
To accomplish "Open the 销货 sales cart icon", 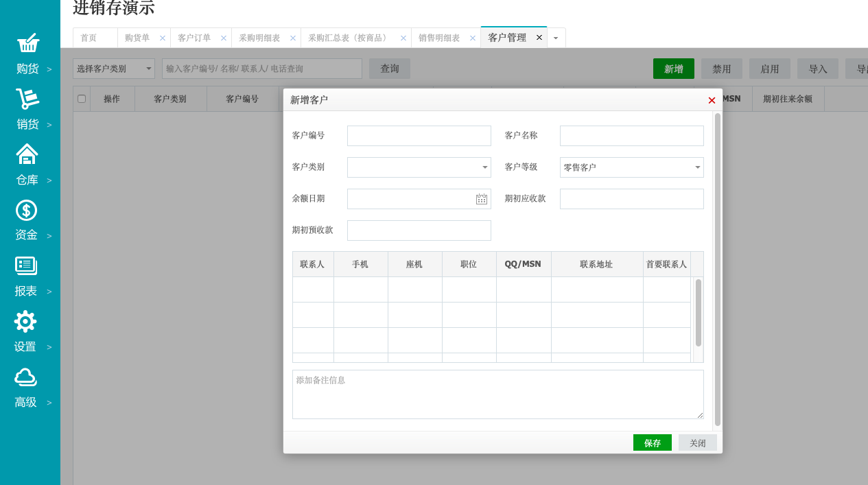I will point(28,99).
